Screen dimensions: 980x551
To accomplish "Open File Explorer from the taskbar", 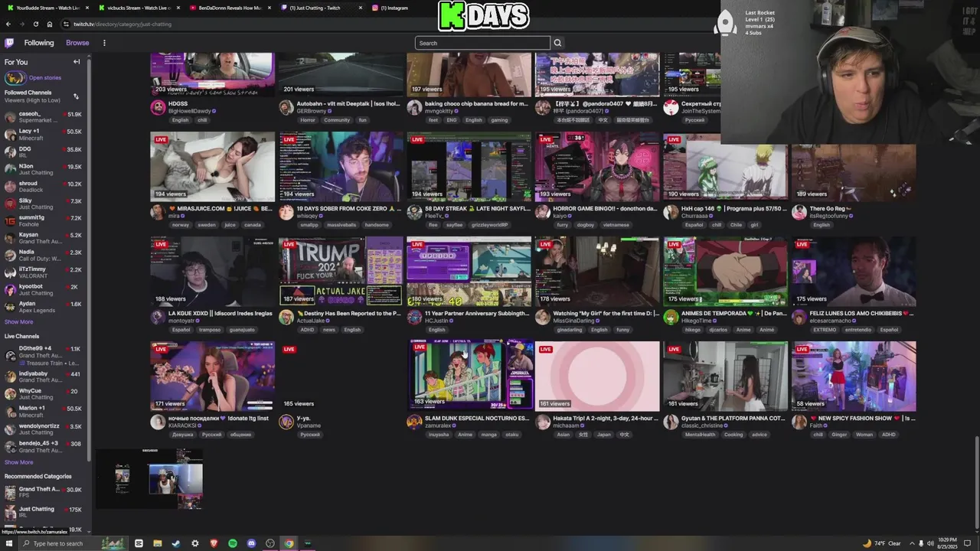I will pyautogui.click(x=157, y=543).
